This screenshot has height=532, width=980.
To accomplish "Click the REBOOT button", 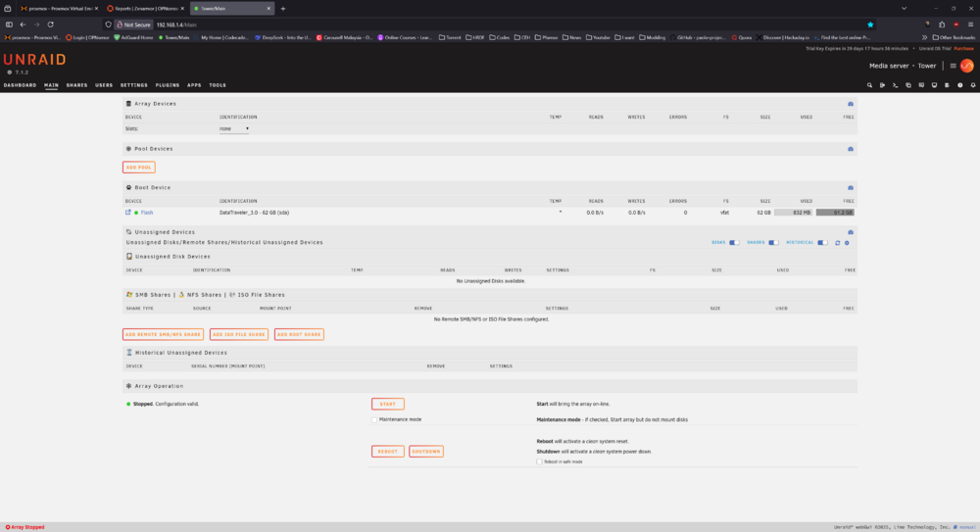I will (387, 452).
